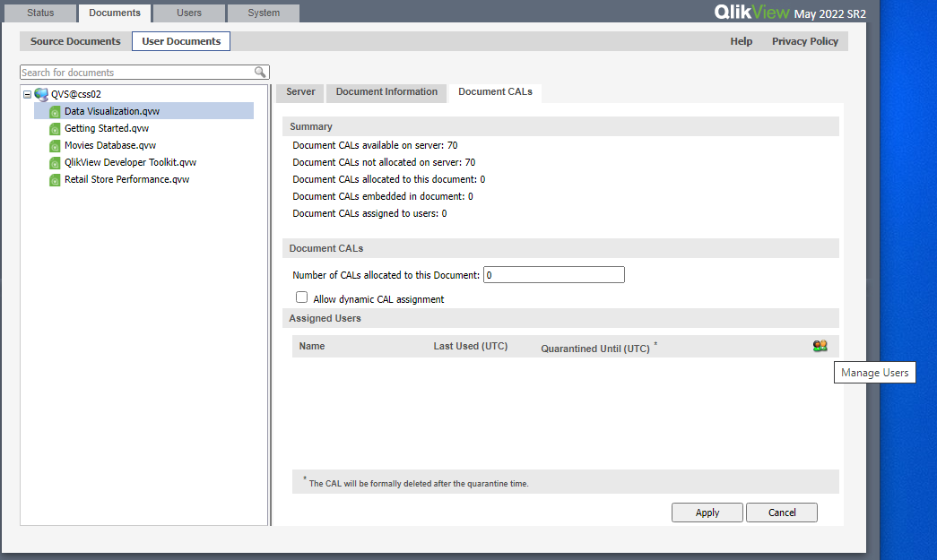The width and height of the screenshot is (937, 560).
Task: Go to the Users tab
Action: coord(189,13)
